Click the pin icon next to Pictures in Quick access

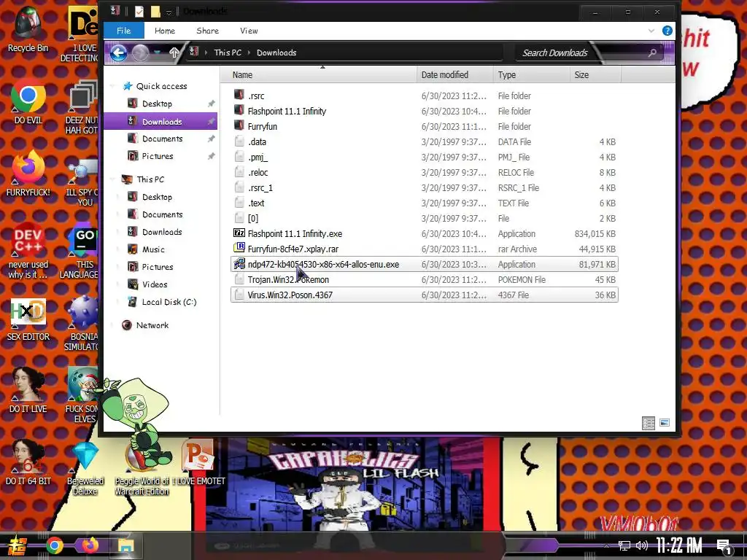(x=211, y=156)
